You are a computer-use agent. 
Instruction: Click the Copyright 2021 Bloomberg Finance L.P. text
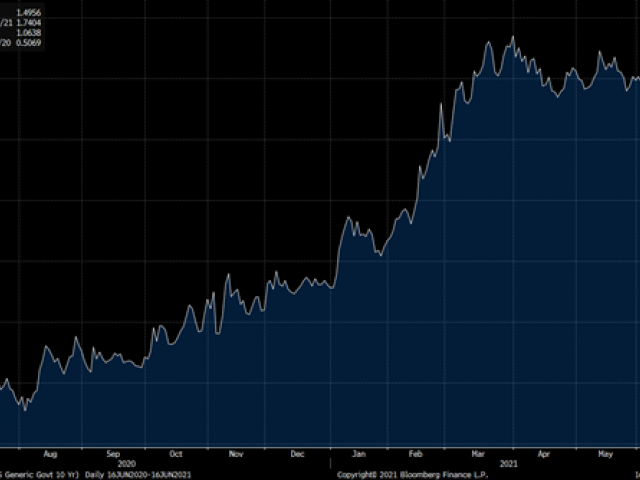pos(411,474)
